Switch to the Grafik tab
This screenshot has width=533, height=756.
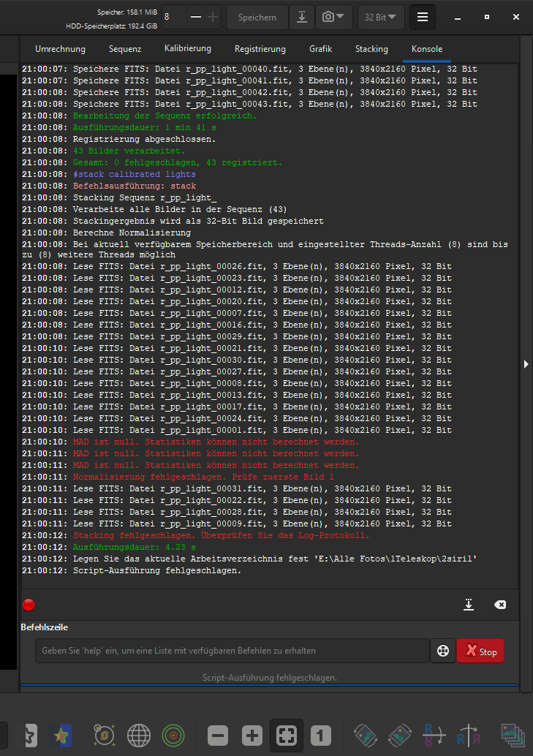point(321,49)
